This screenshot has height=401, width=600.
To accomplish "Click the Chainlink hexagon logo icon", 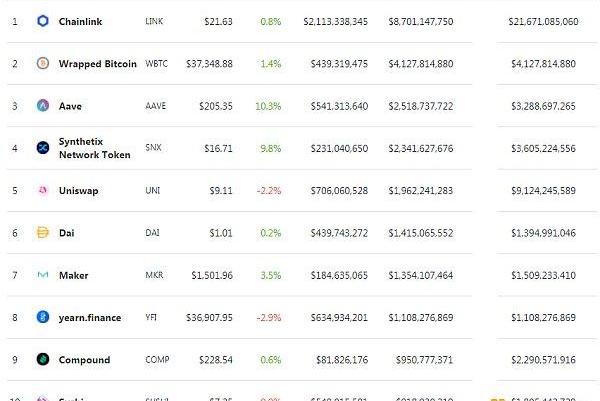I will coord(43,21).
